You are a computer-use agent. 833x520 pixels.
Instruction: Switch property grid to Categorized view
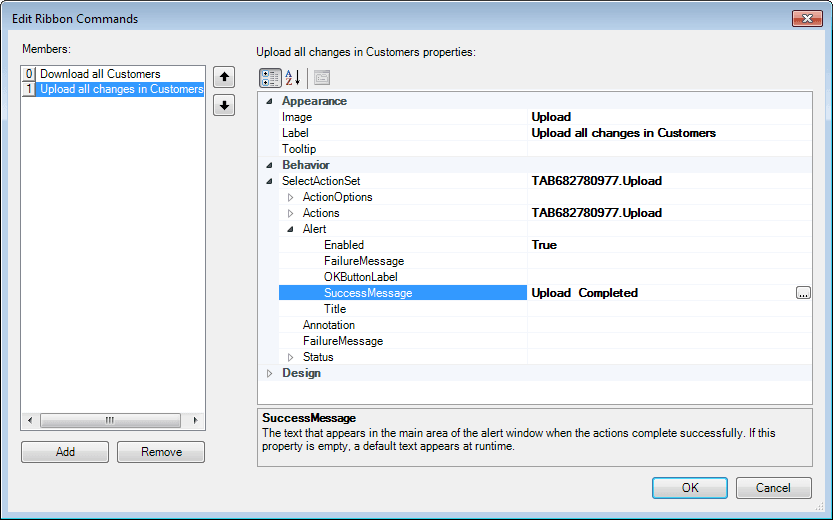click(270, 78)
